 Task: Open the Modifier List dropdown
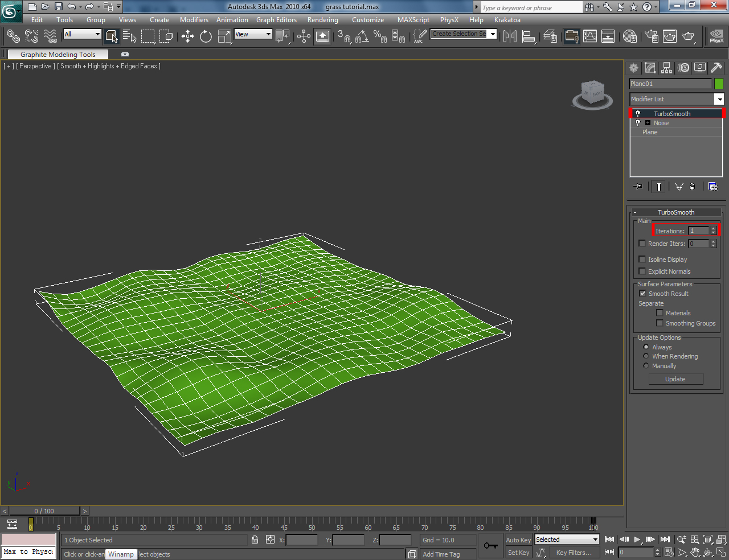pyautogui.click(x=719, y=98)
